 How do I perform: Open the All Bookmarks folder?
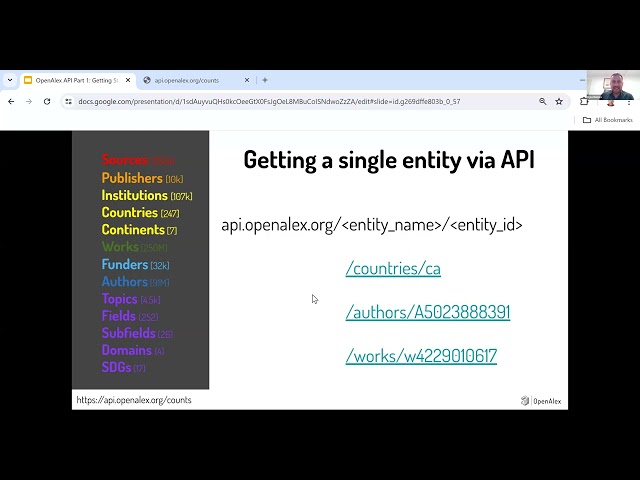(x=608, y=120)
